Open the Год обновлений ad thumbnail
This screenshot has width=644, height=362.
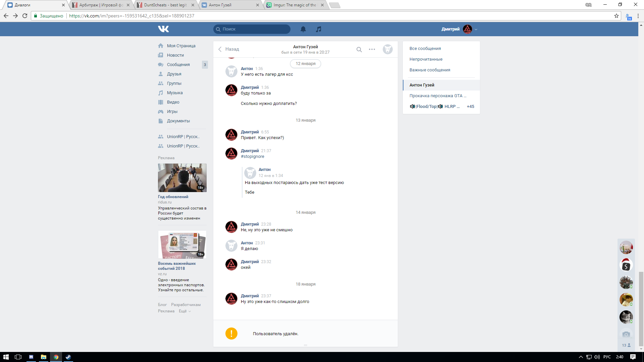182,178
